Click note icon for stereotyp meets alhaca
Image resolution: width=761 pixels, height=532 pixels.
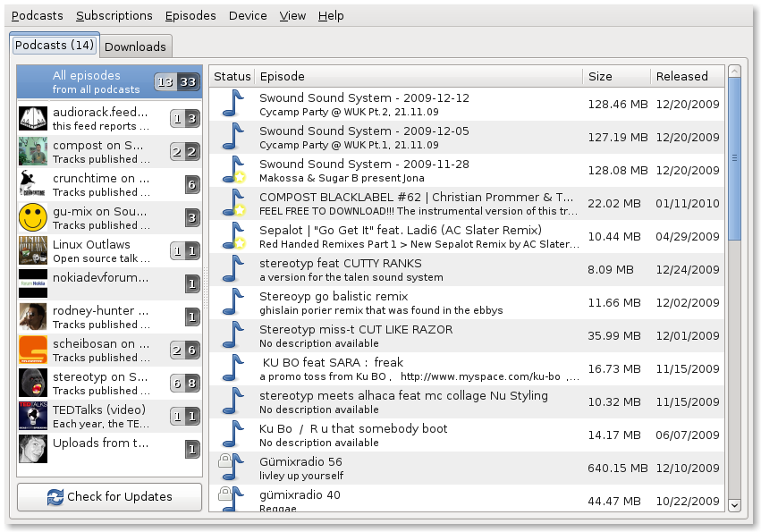point(233,401)
